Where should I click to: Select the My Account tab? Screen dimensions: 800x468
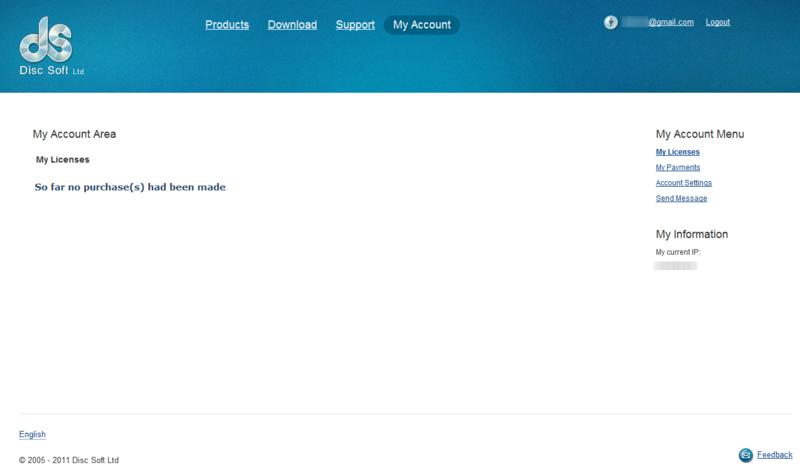click(x=421, y=25)
